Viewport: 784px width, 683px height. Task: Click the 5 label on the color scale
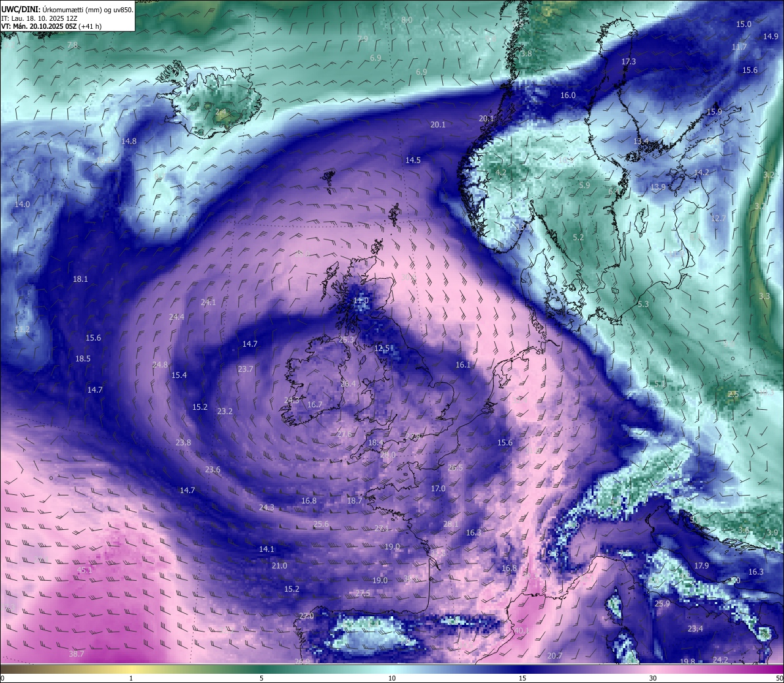point(262,678)
